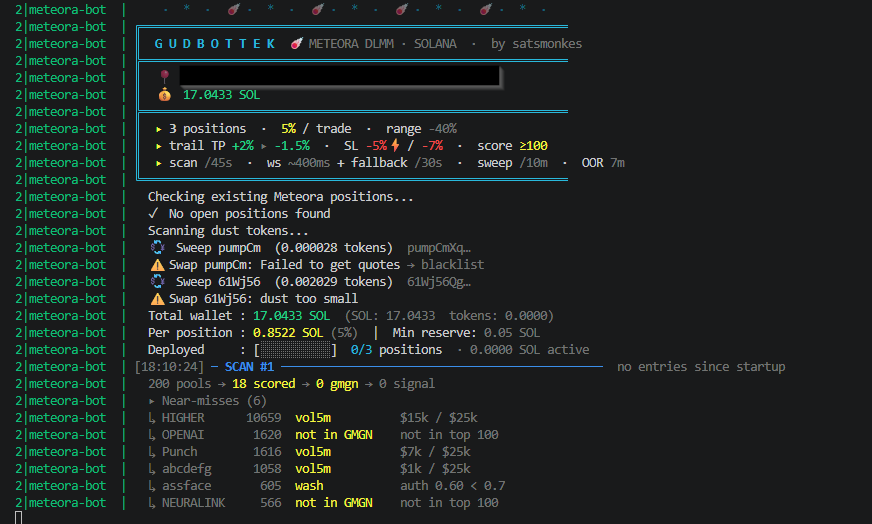The height and width of the screenshot is (524, 872).
Task: Click '$15k / $25k' volume value
Action: pos(438,418)
